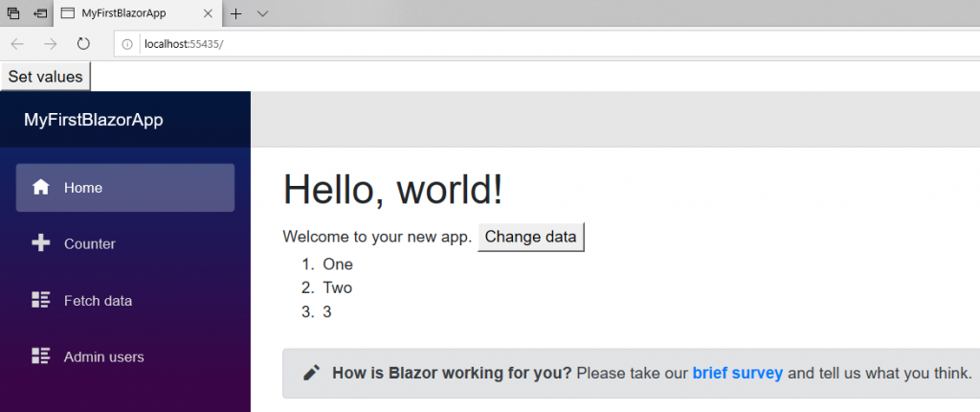Click the Set values button
Image resolution: width=980 pixels, height=412 pixels.
coord(46,77)
